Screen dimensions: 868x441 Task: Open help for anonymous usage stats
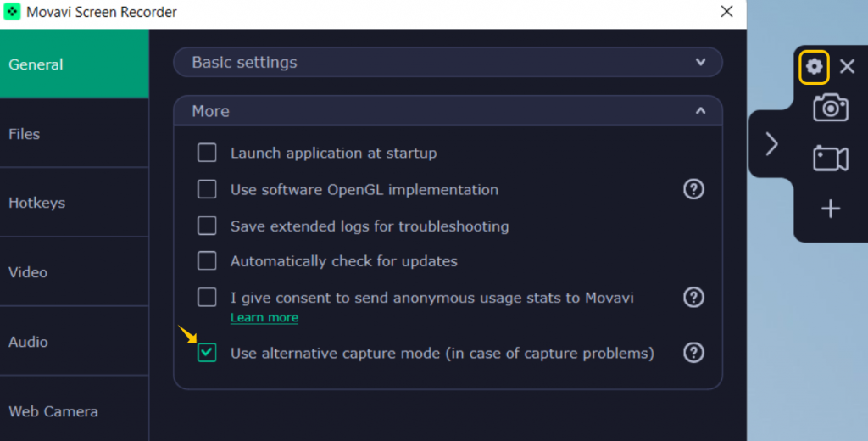pyautogui.click(x=693, y=297)
